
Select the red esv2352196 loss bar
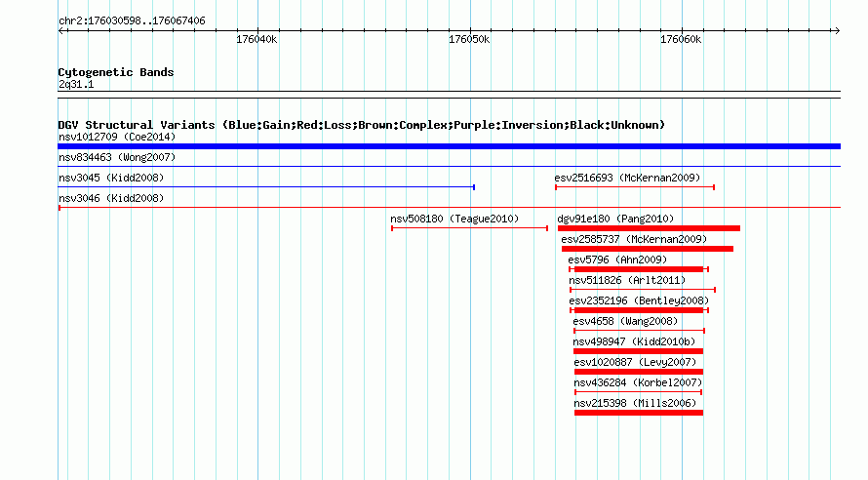point(639,310)
